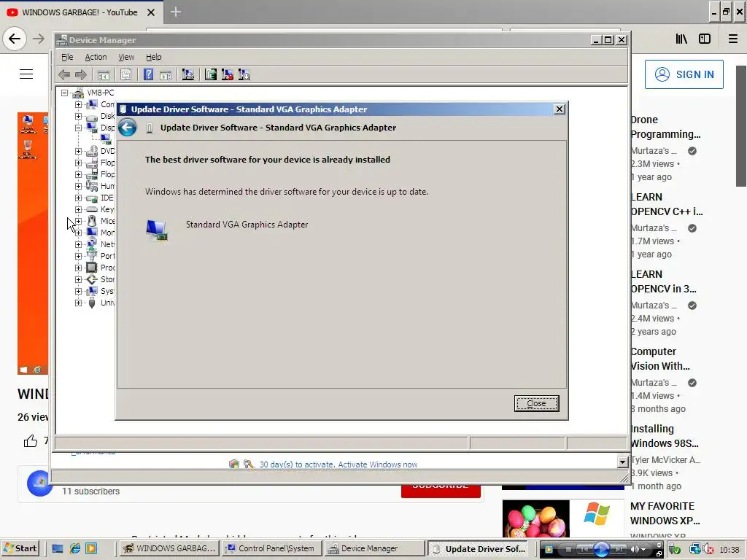747x560 pixels.
Task: Click the YouTube page vertical scrollbar thumb
Action: (x=741, y=125)
